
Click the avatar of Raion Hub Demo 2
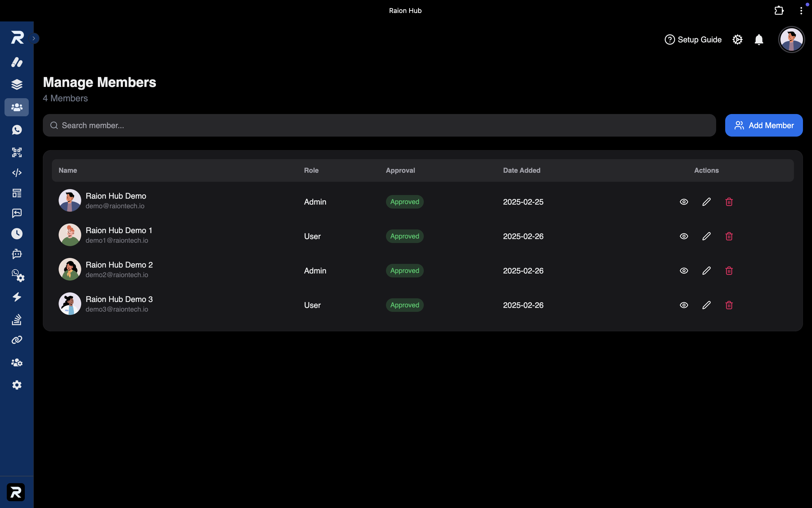tap(70, 270)
